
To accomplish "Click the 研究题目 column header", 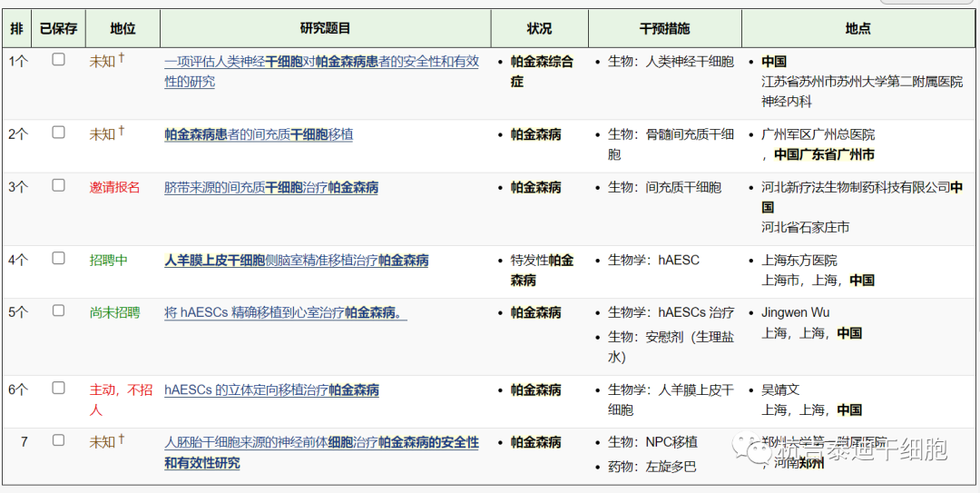I will (x=325, y=29).
